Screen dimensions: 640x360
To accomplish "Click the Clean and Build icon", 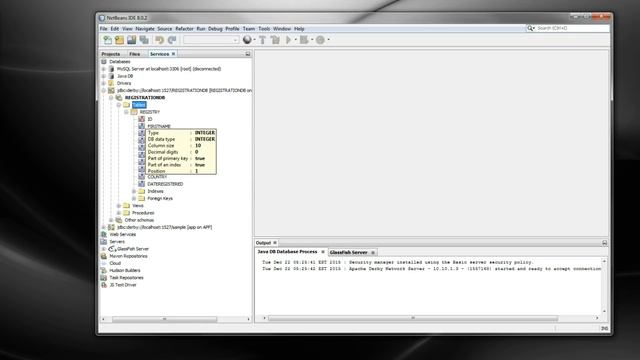I will coord(275,40).
